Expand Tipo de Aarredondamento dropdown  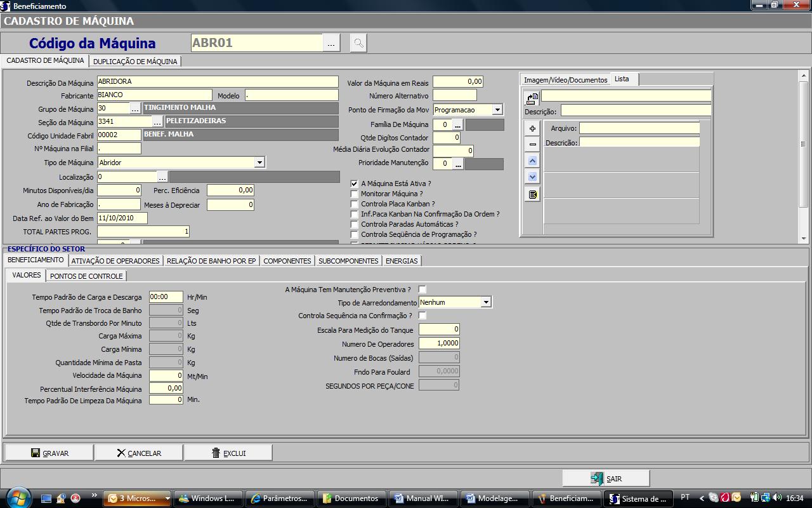485,302
